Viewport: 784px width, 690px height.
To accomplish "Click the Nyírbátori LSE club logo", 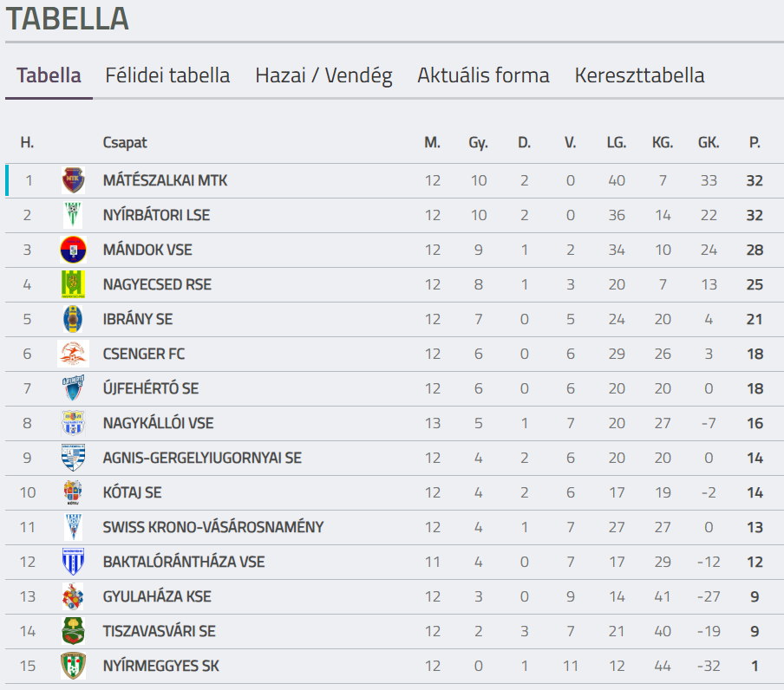I will pyautogui.click(x=73, y=215).
